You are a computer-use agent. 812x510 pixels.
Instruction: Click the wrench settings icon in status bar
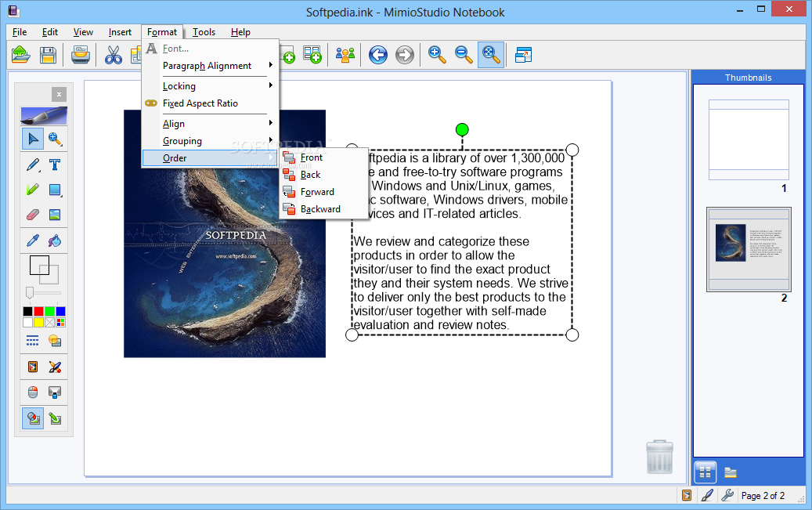click(x=727, y=495)
